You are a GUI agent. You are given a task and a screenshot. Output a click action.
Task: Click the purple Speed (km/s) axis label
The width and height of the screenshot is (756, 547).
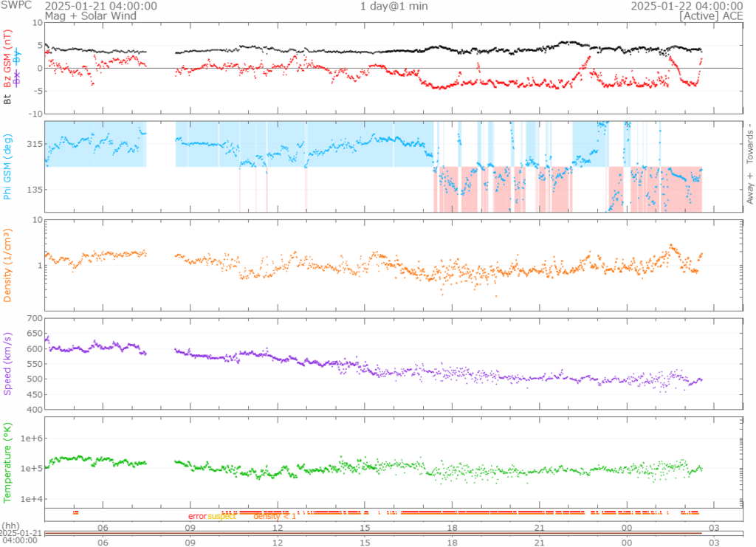pyautogui.click(x=8, y=363)
